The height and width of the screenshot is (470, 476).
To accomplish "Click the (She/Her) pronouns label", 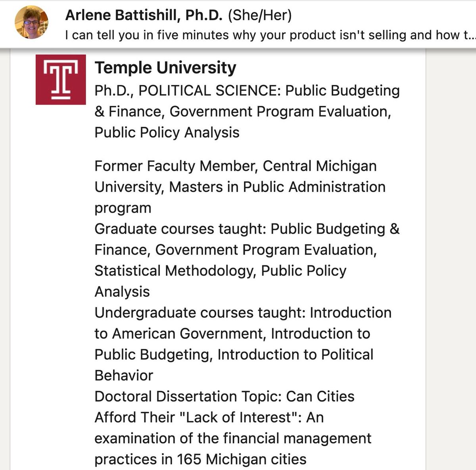I will 260,15.
